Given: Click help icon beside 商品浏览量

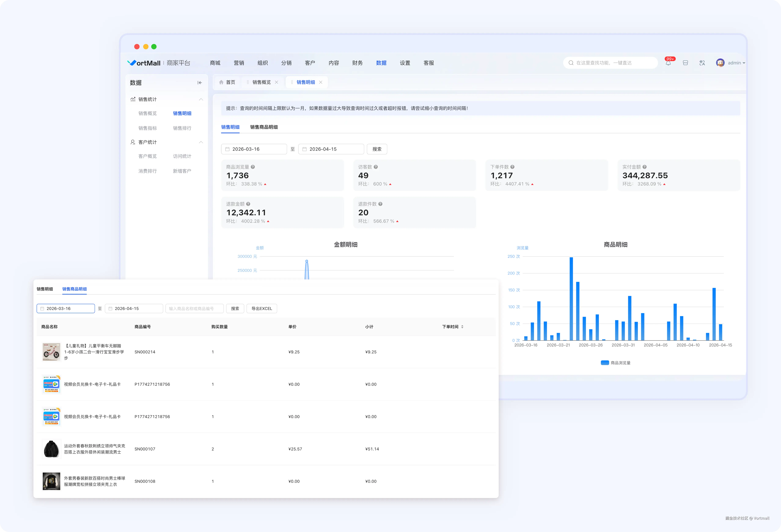Looking at the screenshot, I should 253,167.
